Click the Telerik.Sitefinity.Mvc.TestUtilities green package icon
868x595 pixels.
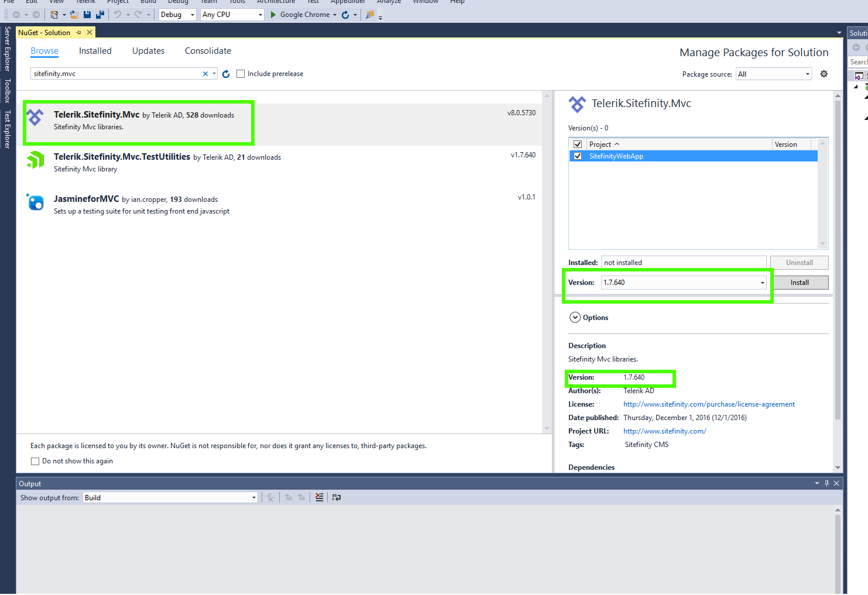coord(35,160)
